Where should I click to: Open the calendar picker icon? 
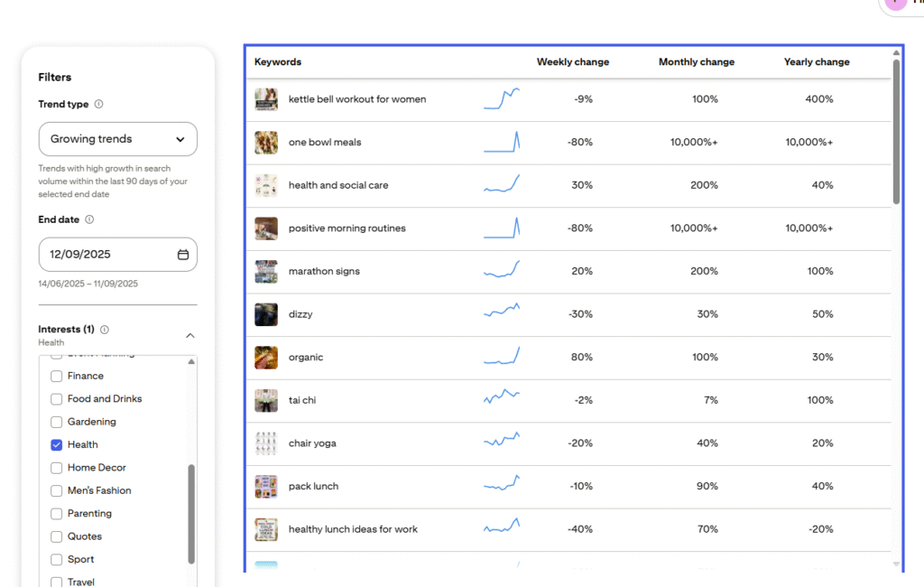point(183,255)
